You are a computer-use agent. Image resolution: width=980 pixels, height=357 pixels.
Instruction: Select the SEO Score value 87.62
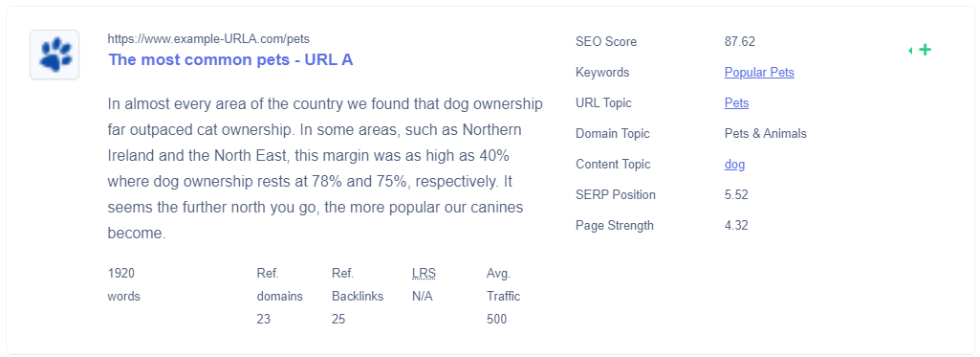tap(740, 42)
